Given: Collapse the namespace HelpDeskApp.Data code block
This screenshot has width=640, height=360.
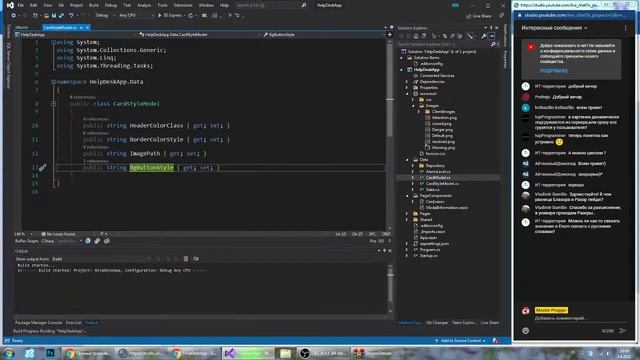Looking at the screenshot, I should click(x=53, y=82).
